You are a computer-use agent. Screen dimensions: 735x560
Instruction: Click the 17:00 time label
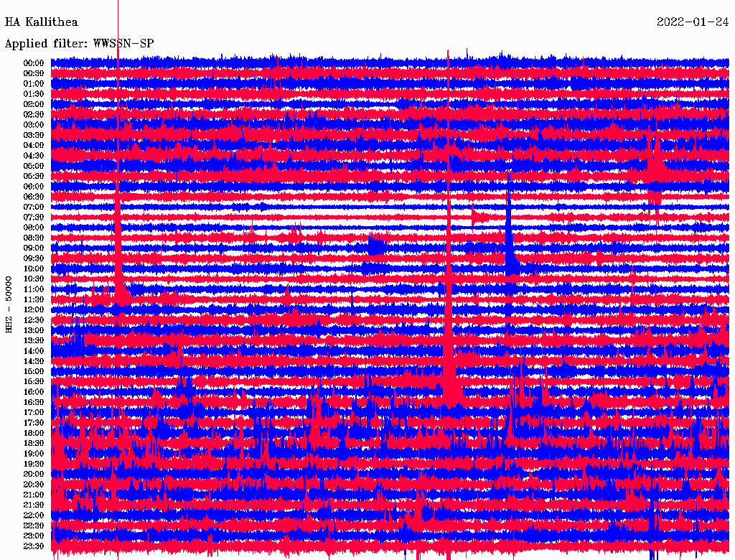pyautogui.click(x=33, y=413)
